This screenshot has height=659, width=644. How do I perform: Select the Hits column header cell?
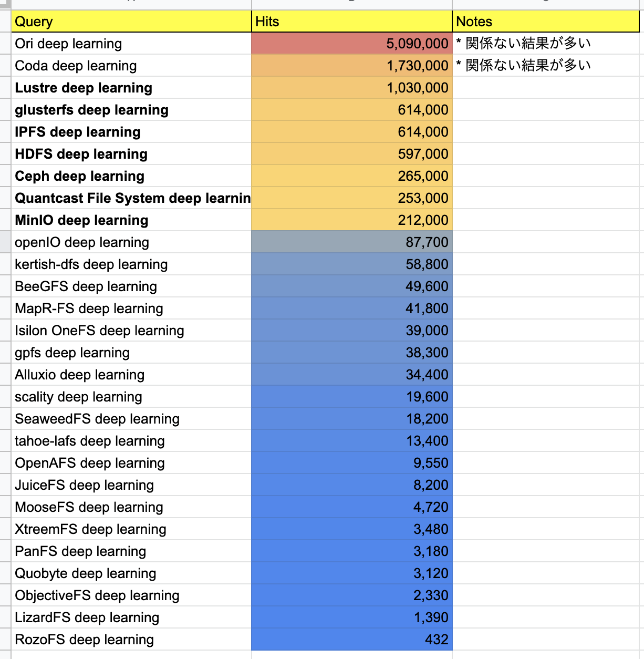(x=351, y=22)
